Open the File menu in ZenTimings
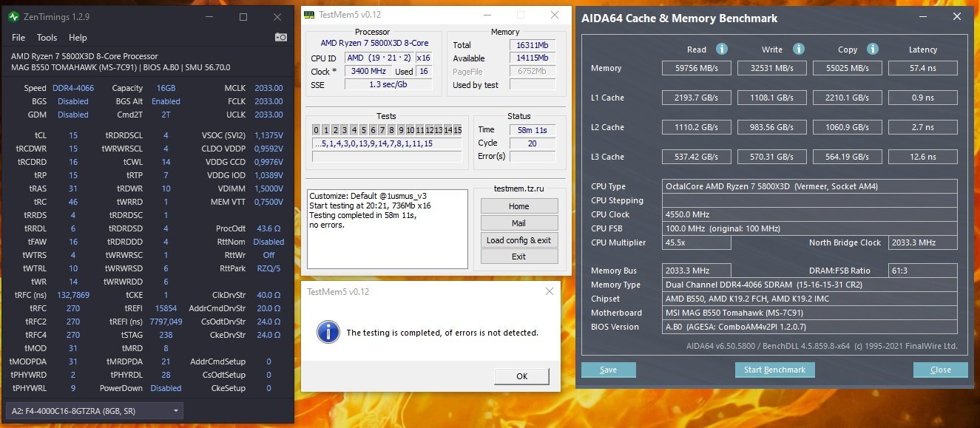 tap(18, 38)
